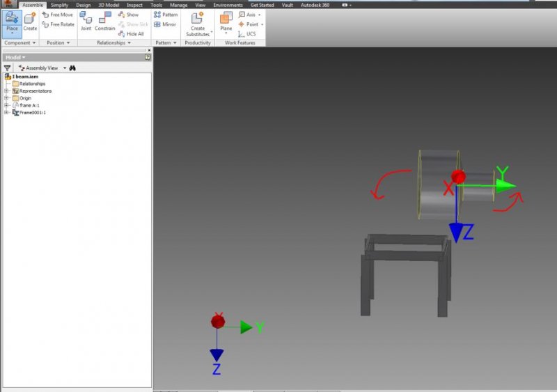Click the binoculars find icon in browser

(72, 68)
